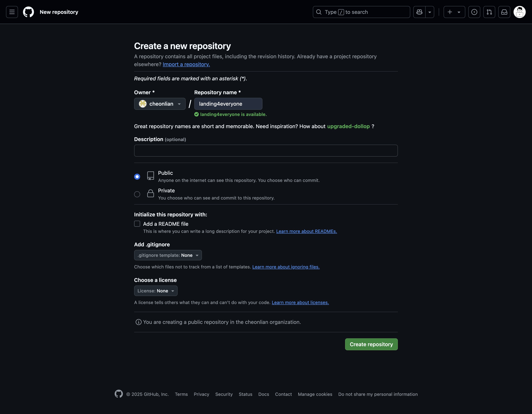Open the Security footer link

pyautogui.click(x=224, y=394)
